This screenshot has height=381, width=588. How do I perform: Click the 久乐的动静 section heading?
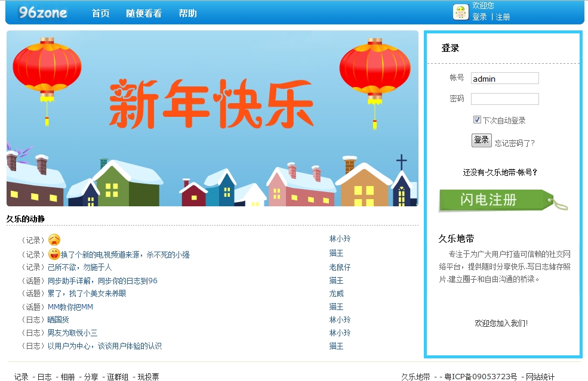[x=26, y=219]
